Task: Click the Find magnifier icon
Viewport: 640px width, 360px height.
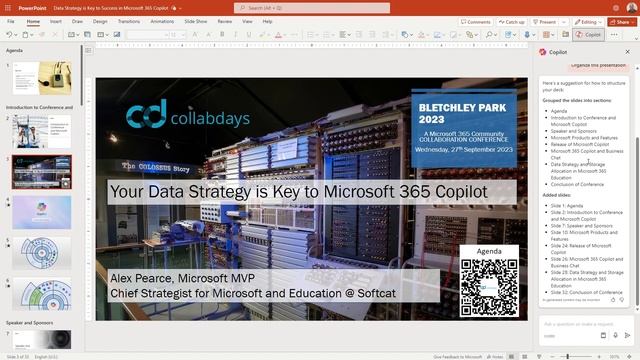Action: [x=489, y=35]
